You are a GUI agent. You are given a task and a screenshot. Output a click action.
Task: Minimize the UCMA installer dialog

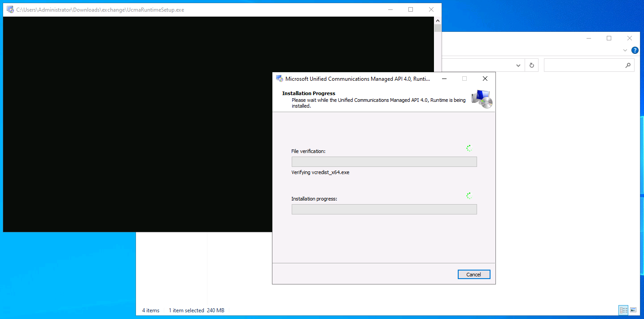(x=444, y=79)
